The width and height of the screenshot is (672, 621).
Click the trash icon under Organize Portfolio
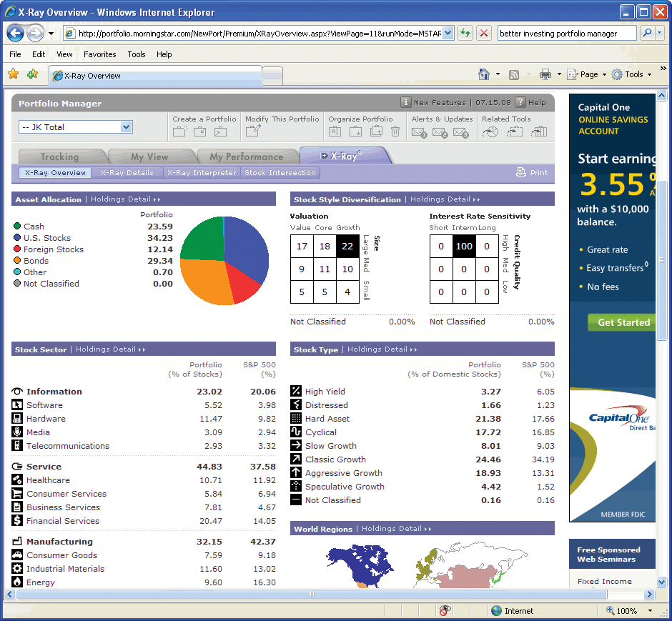coord(395,131)
